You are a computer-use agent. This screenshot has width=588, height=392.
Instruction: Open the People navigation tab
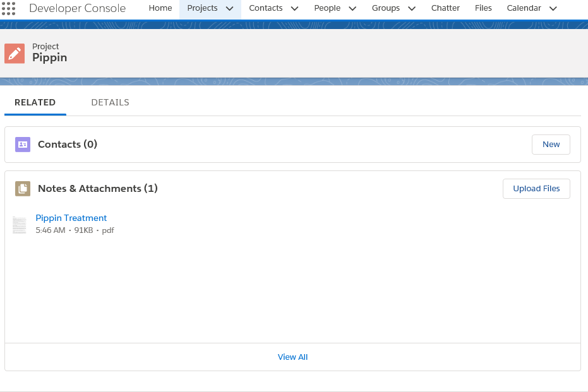coord(327,8)
